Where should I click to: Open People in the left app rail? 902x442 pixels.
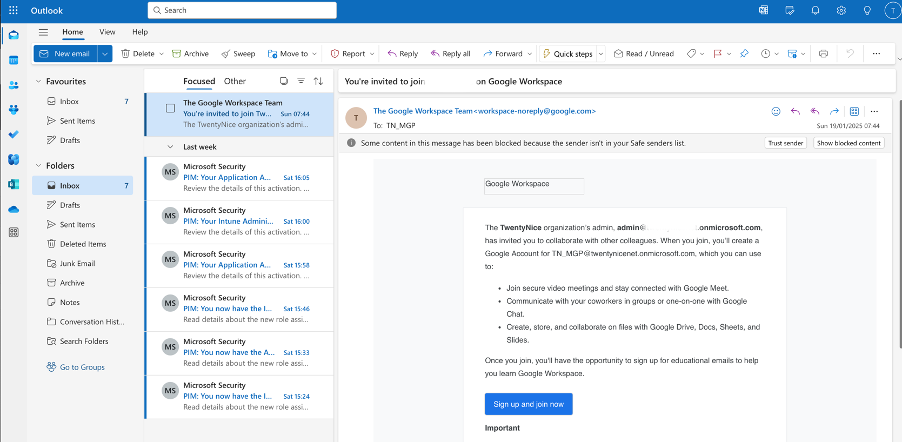(x=13, y=85)
